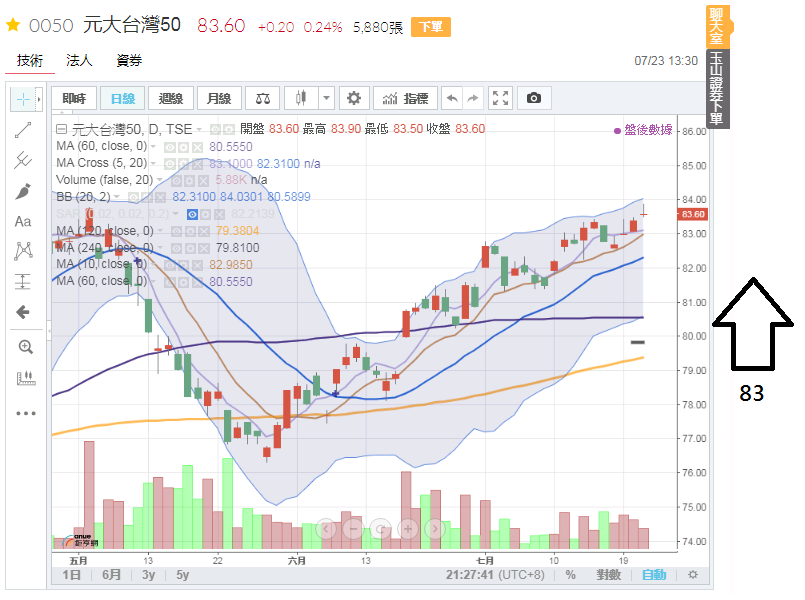805x600 pixels.
Task: Select the brush drawing tool
Action: pos(23,191)
